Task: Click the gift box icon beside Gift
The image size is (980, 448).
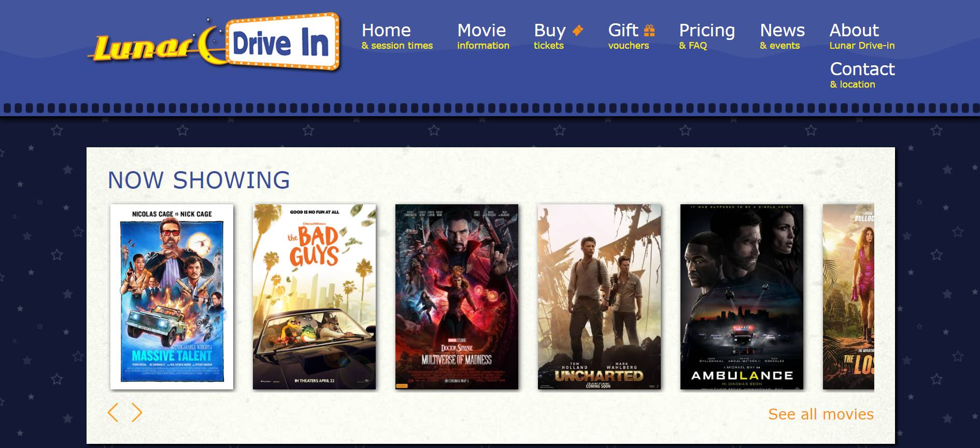Action: (x=649, y=31)
